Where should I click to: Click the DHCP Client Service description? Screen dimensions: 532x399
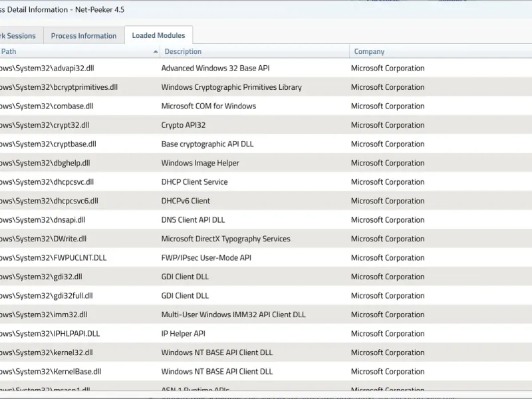coord(194,182)
